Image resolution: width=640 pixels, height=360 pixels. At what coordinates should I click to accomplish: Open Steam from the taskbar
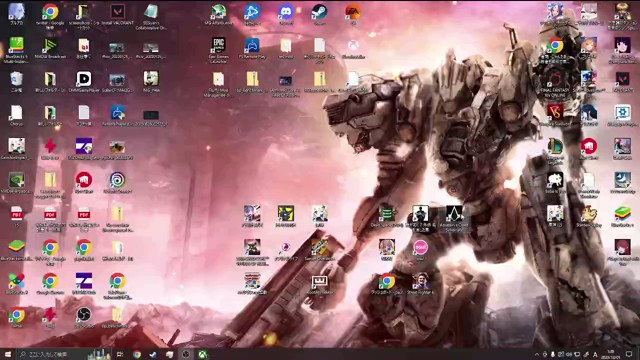point(153,354)
